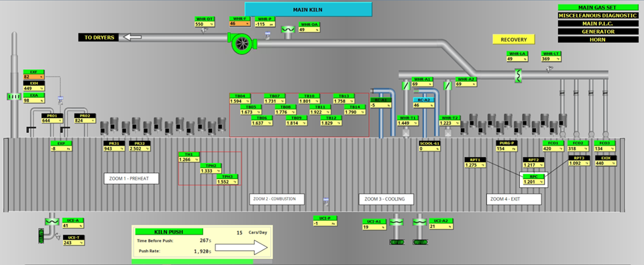The image size is (644, 265).
Task: Click the PURG-P reading 154
Action: (x=506, y=149)
